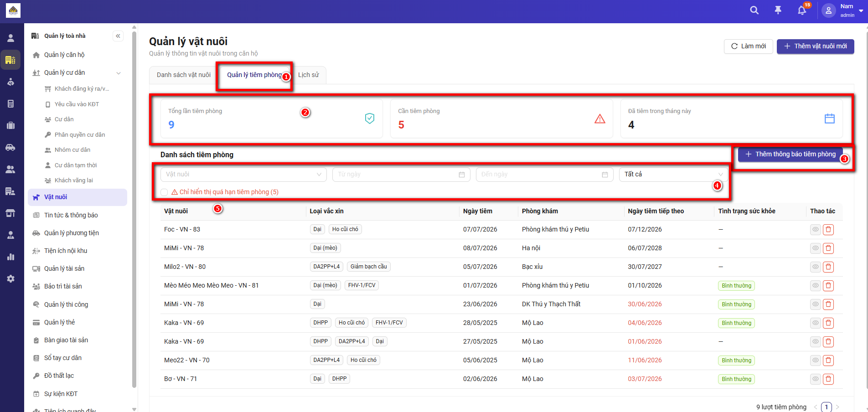Open the Cư dân submenu link
This screenshot has height=412, width=868.
[64, 119]
